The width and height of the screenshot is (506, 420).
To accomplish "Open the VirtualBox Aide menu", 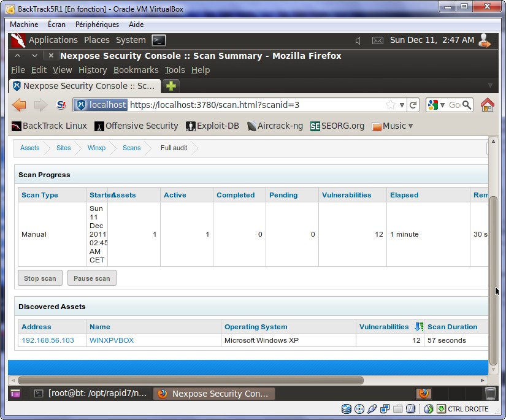I will (x=136, y=25).
